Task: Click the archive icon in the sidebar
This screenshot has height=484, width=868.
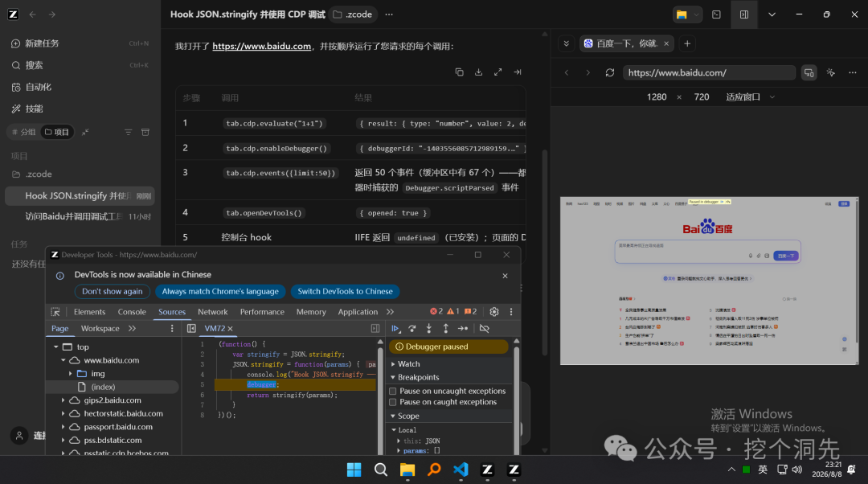Action: (145, 133)
